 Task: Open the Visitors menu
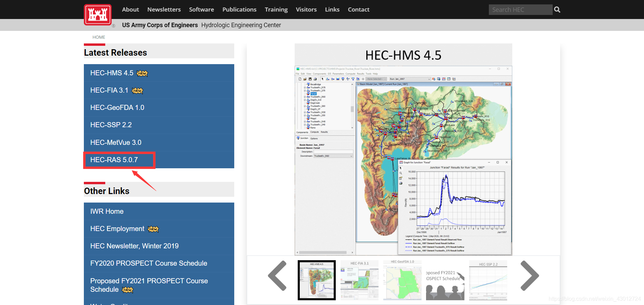point(306,9)
